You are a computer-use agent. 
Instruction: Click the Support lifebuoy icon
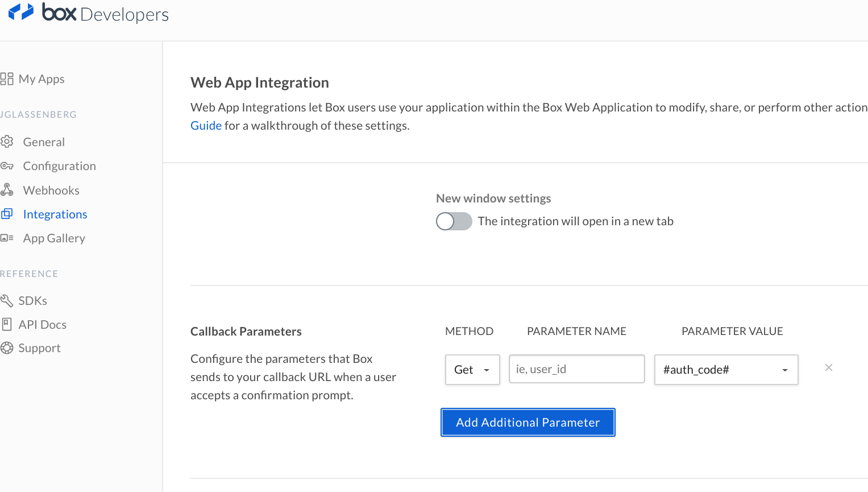pos(7,348)
